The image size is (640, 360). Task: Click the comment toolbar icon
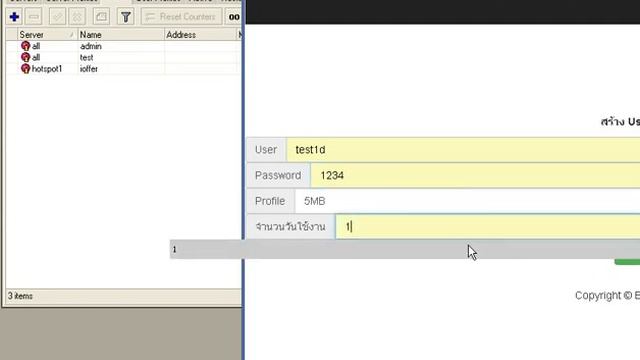[101, 17]
